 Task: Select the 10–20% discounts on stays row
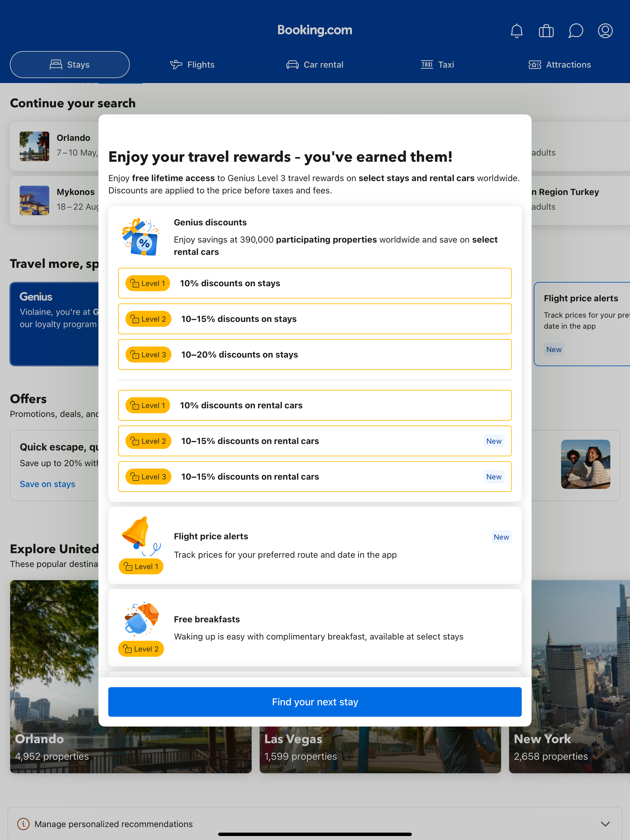click(315, 355)
